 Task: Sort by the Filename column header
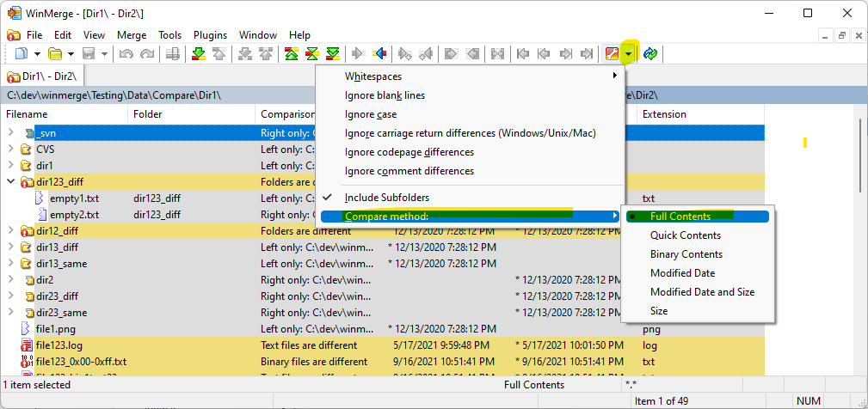[x=65, y=114]
